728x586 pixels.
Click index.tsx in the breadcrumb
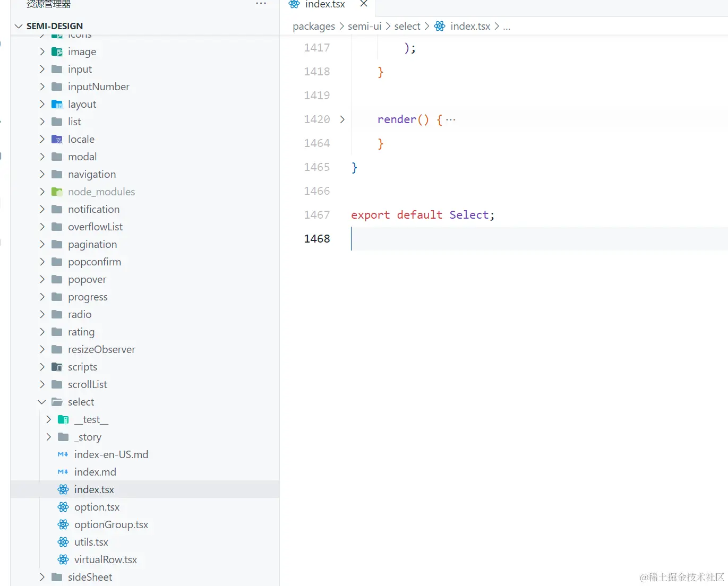click(x=470, y=26)
